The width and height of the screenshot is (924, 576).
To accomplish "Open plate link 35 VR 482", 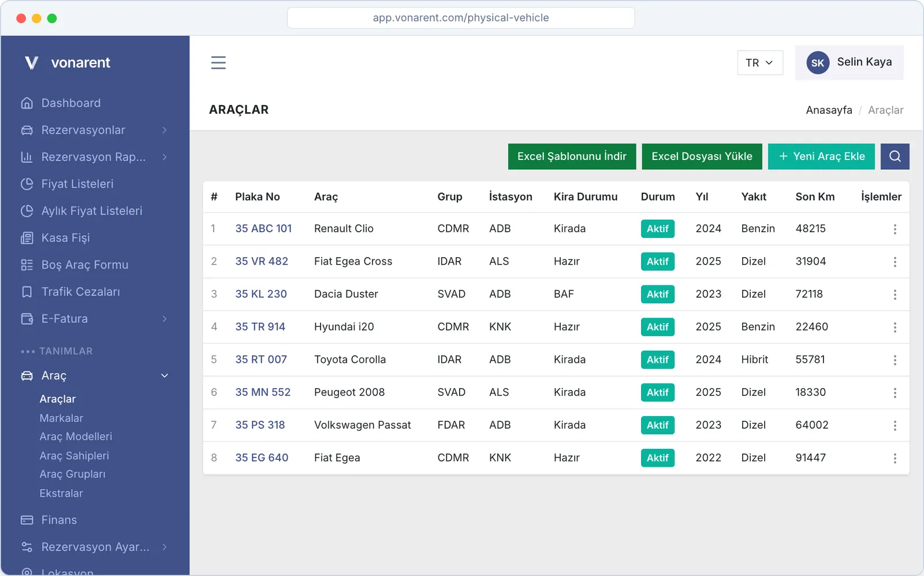I will (262, 261).
